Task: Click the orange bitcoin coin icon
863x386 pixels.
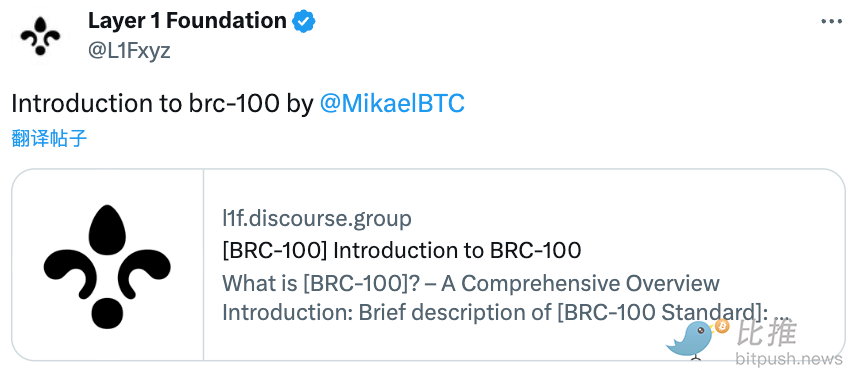Action: click(x=722, y=327)
